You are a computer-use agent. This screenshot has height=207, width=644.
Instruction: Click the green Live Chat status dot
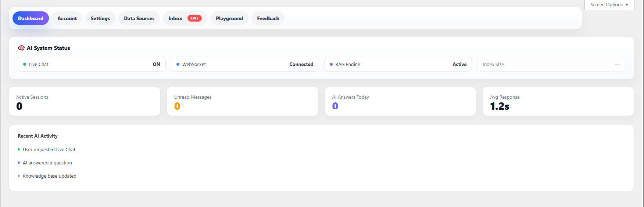coord(25,64)
